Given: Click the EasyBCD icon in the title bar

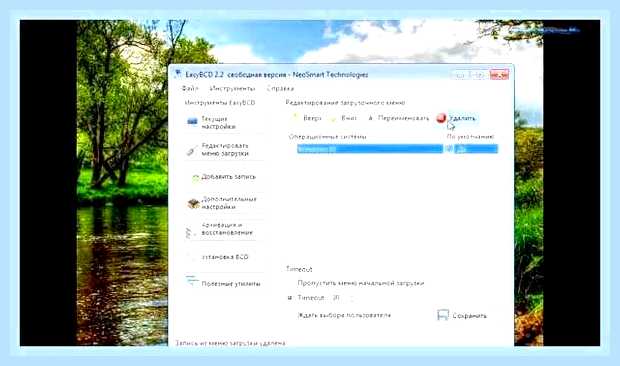Looking at the screenshot, I should coord(178,74).
